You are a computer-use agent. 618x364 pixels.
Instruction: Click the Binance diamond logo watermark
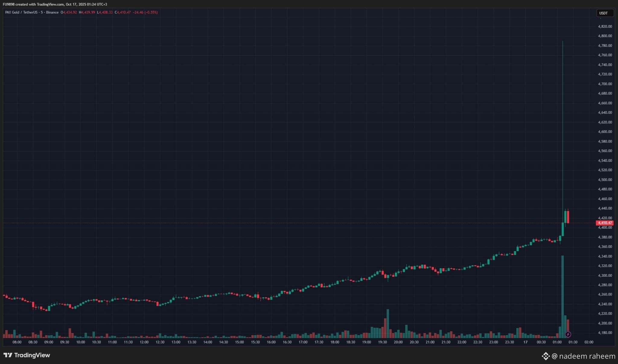click(x=546, y=356)
